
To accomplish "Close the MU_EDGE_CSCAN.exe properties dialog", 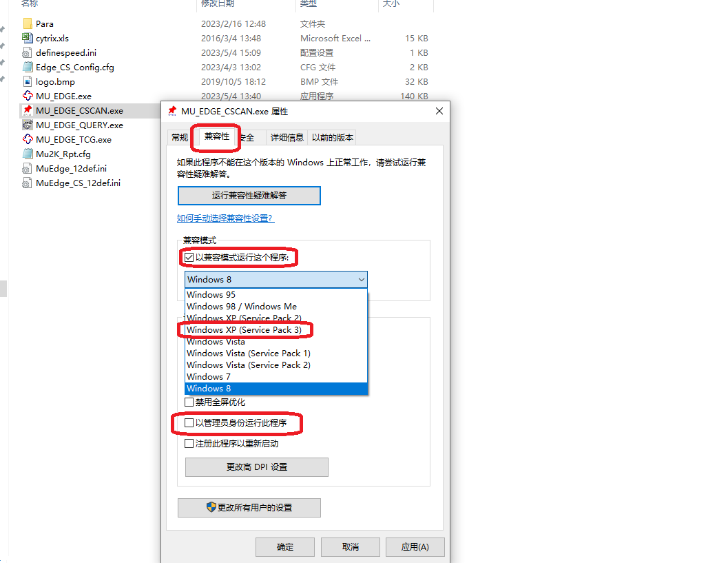I will pyautogui.click(x=439, y=111).
